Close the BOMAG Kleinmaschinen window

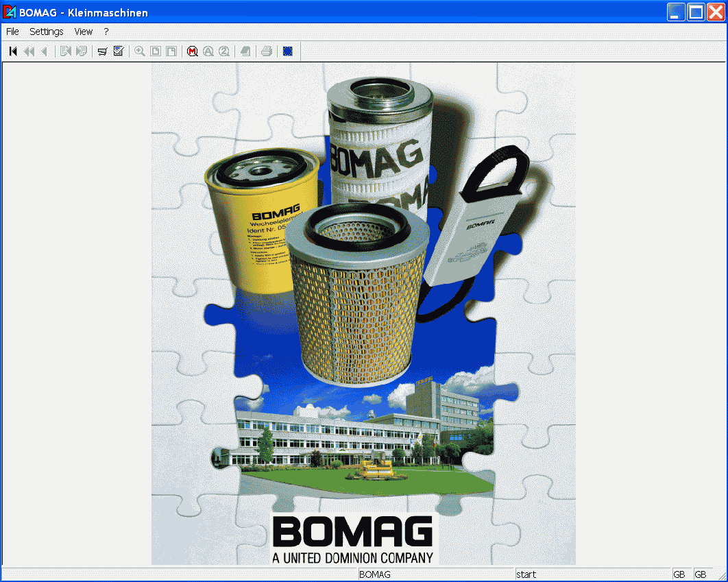pyautogui.click(x=716, y=12)
